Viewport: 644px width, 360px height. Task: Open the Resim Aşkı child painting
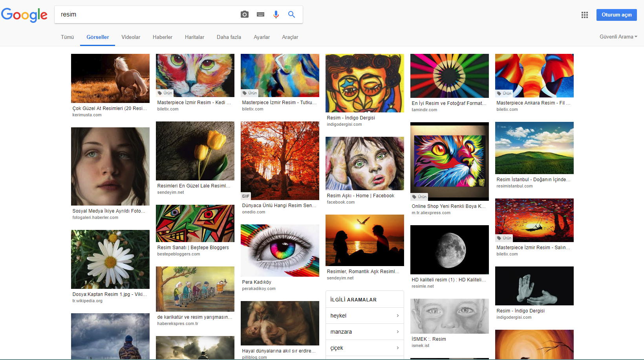pos(365,163)
